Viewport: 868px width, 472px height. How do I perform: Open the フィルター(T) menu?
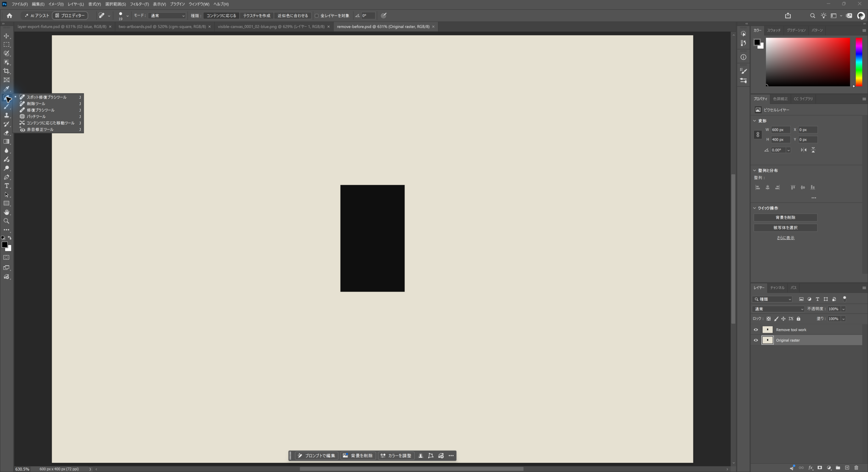coord(139,4)
